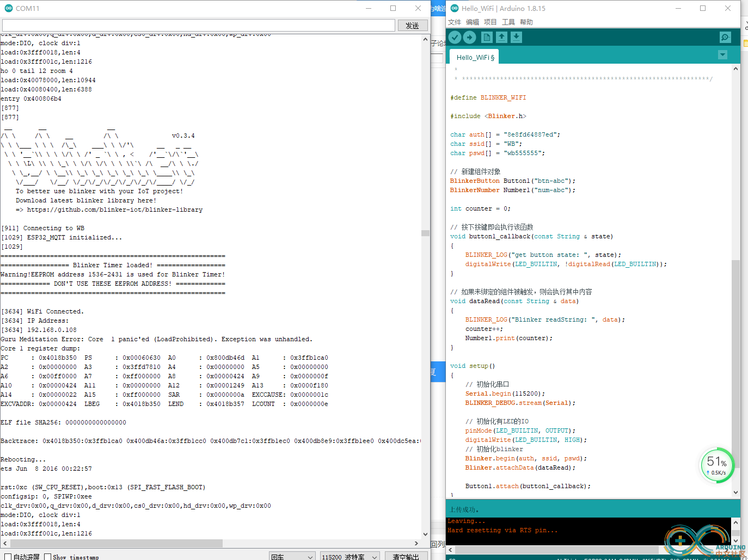Click the 'Hard resetting via RTS pin...' console line

502,530
